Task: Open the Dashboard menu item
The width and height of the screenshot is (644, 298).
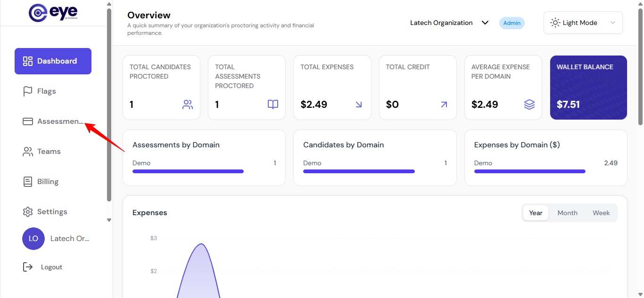Action: 53,61
